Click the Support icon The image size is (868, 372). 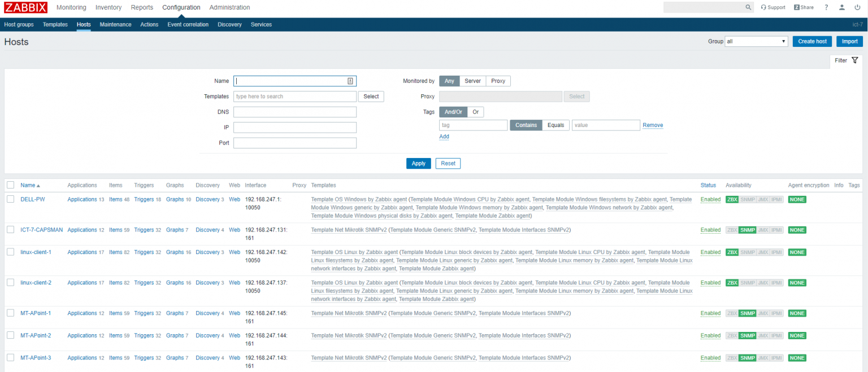773,7
